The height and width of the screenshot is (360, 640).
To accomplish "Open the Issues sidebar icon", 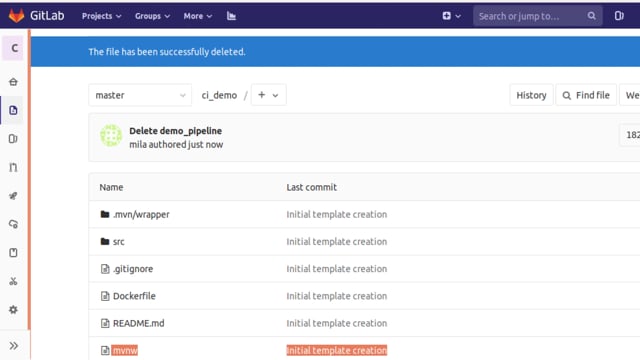I will coord(13,139).
